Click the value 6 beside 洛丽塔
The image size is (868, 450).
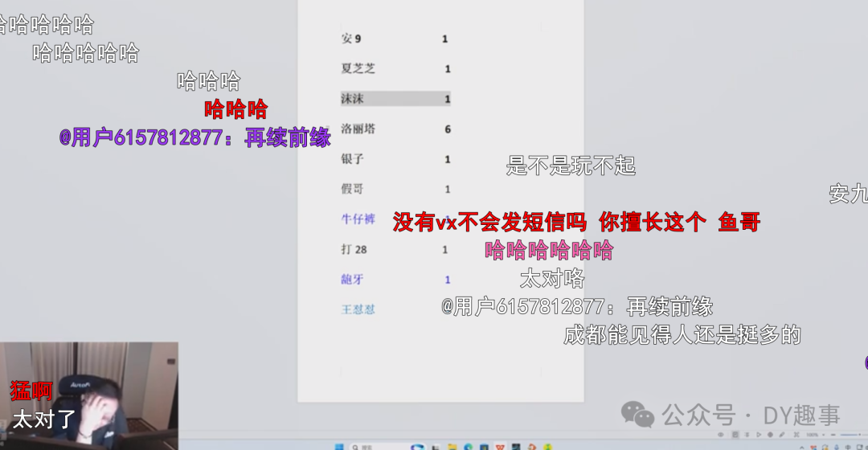pyautogui.click(x=448, y=129)
